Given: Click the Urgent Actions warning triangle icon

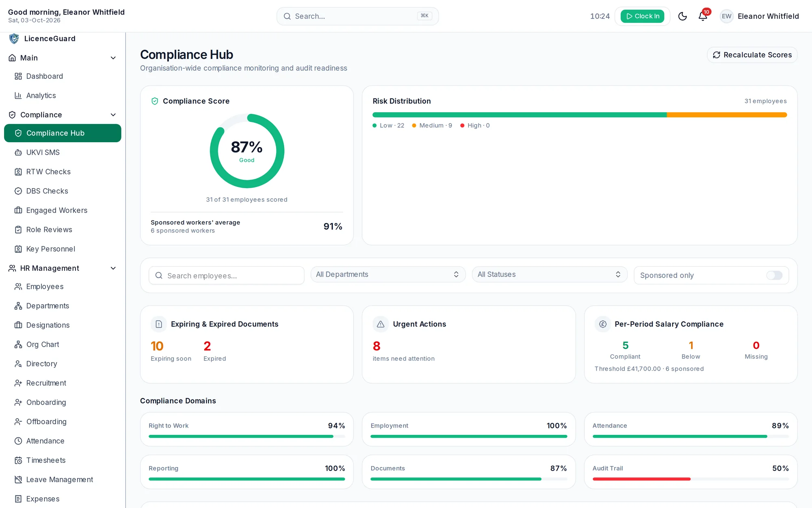Looking at the screenshot, I should (380, 324).
